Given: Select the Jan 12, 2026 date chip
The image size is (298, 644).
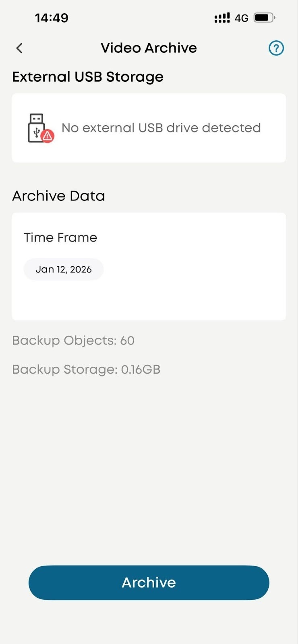Looking at the screenshot, I should click(64, 269).
